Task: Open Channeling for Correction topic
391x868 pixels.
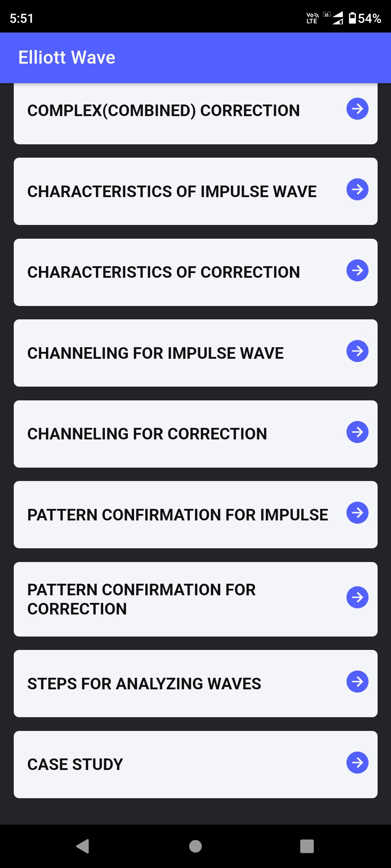Action: point(147,434)
